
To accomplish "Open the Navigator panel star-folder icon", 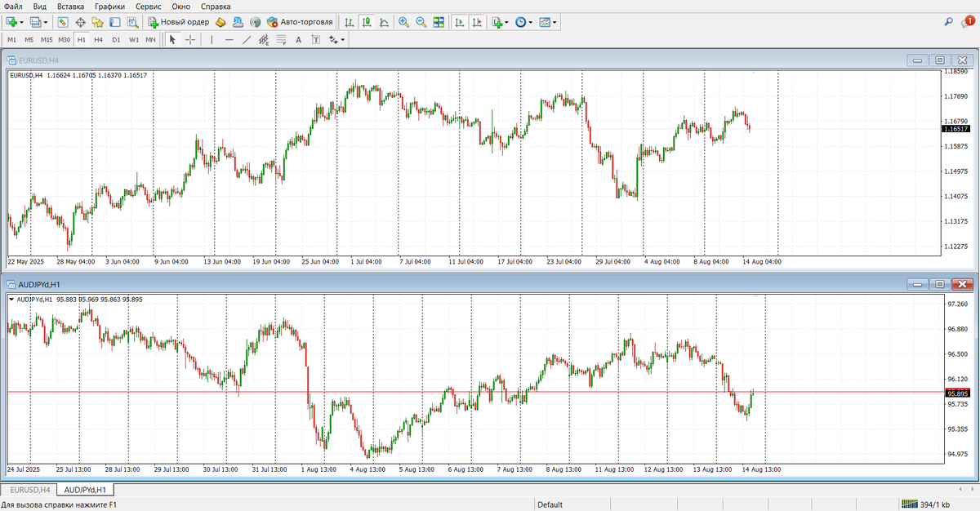I will point(96,22).
